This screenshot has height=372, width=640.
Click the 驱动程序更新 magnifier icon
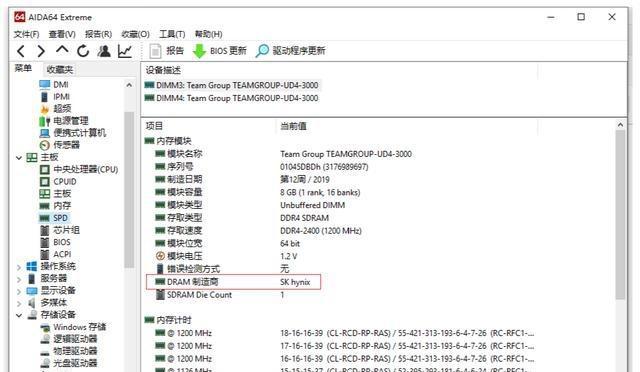click(262, 51)
